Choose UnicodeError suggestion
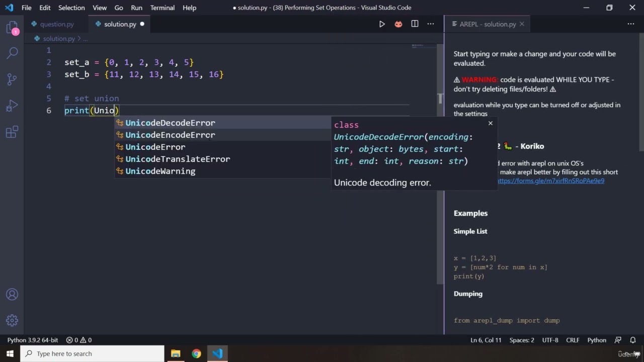Viewport: 644px width, 362px height. click(x=222, y=147)
